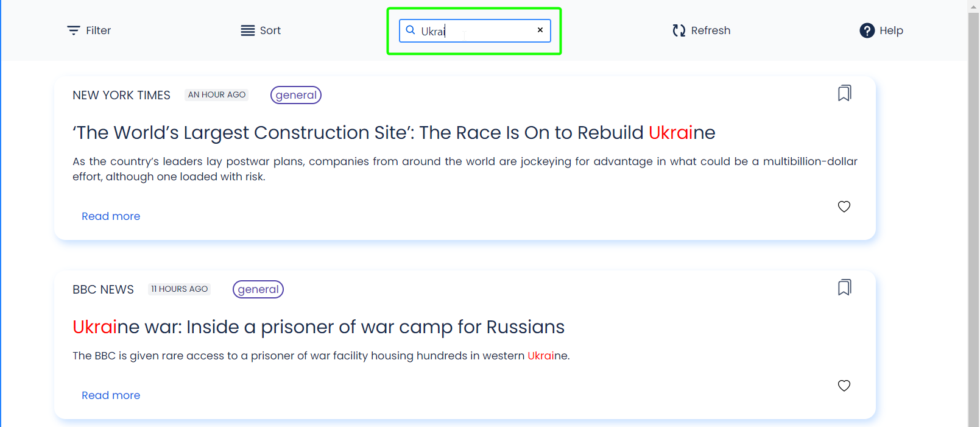This screenshot has width=980, height=427.
Task: Bookmark the New York Times article
Action: [844, 93]
